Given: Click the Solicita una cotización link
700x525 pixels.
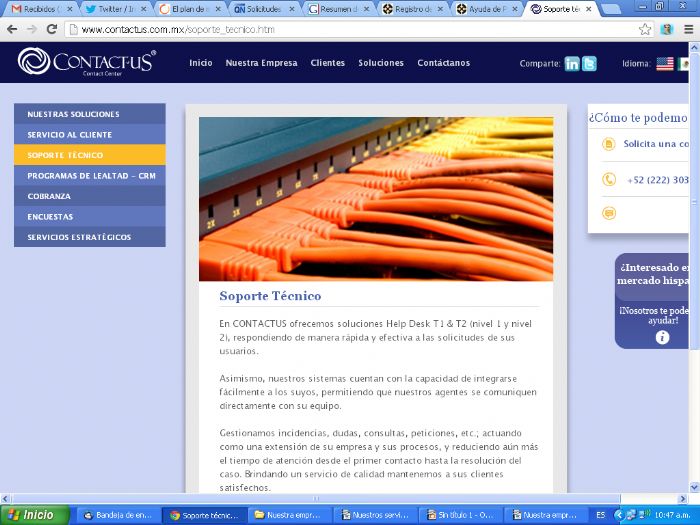Looking at the screenshot, I should [x=656, y=144].
